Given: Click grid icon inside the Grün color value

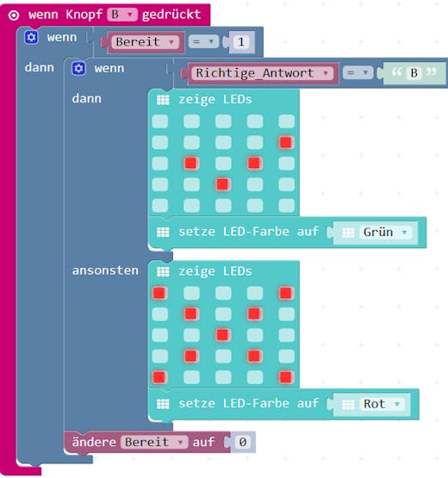Looking at the screenshot, I should 348,233.
